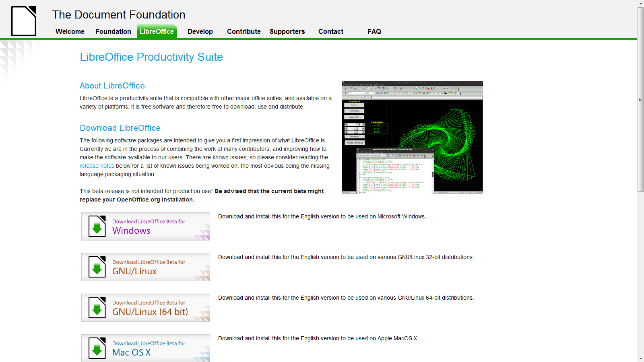Follow the release notes link

click(97, 166)
